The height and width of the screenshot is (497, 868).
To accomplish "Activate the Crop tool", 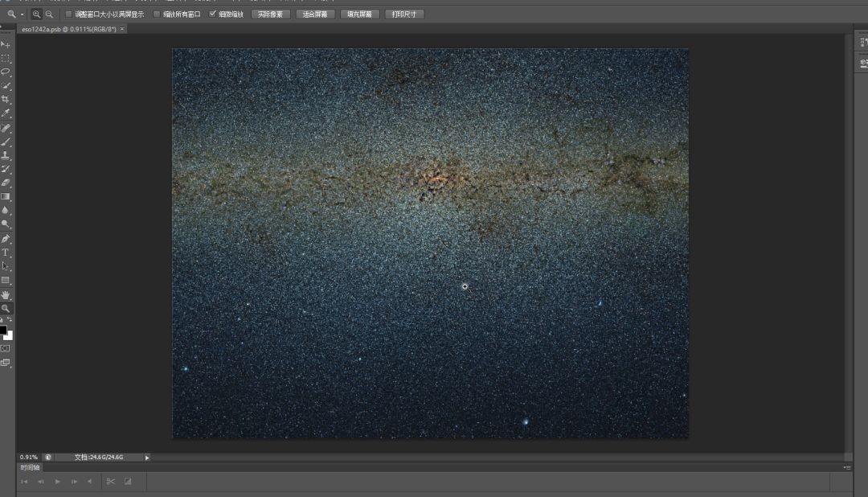I will click(x=6, y=100).
